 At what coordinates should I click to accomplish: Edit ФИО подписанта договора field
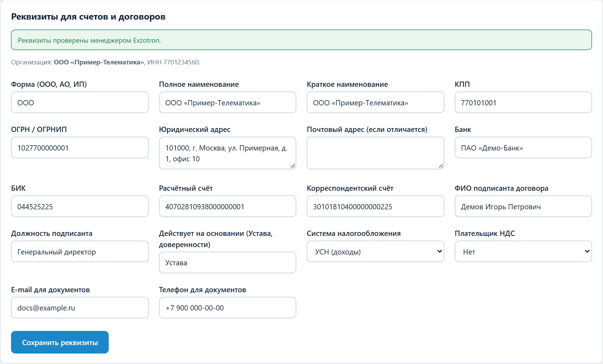[x=523, y=206]
